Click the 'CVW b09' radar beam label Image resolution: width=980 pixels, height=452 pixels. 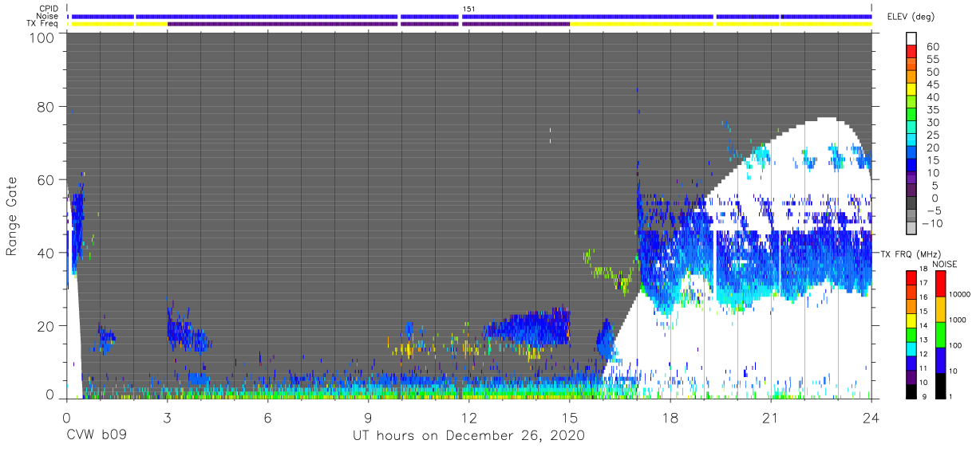pos(97,436)
